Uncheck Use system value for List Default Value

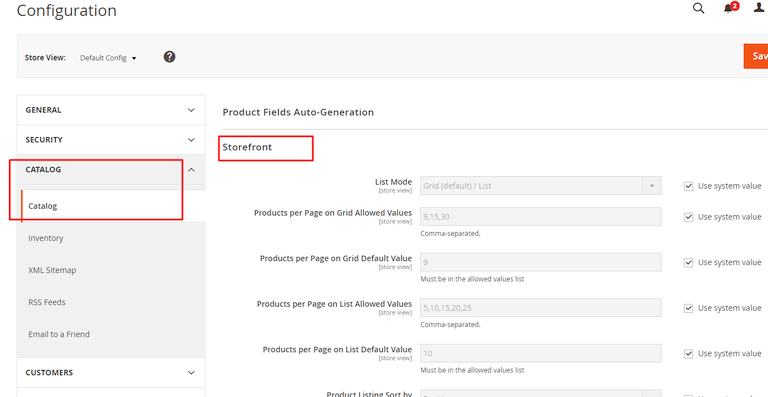688,353
